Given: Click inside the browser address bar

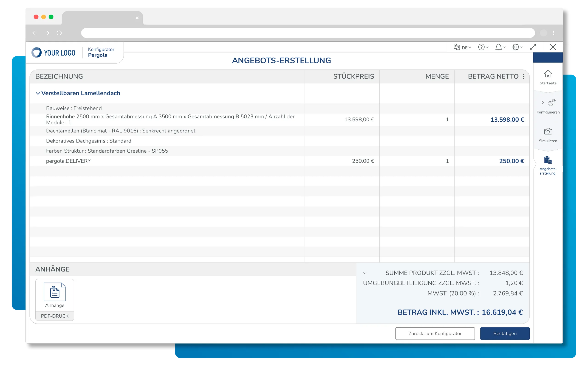Looking at the screenshot, I should (x=308, y=33).
